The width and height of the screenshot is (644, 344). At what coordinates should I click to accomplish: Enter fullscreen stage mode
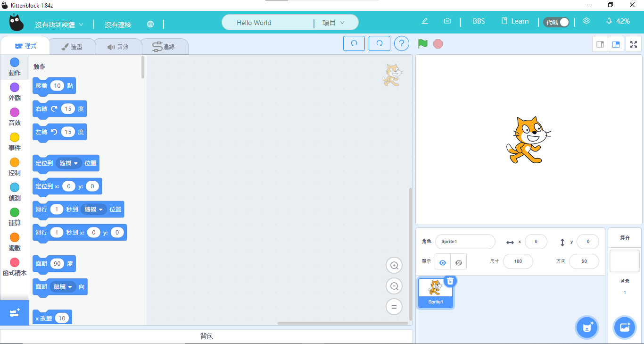(634, 44)
